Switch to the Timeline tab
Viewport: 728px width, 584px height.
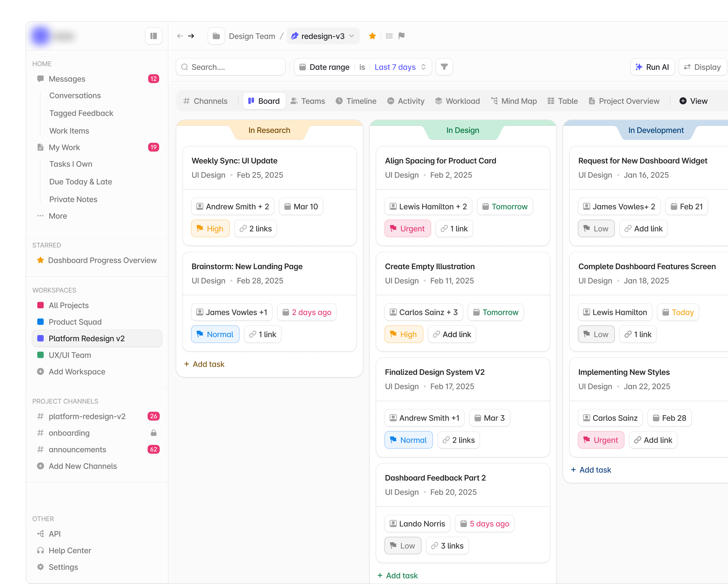(356, 101)
